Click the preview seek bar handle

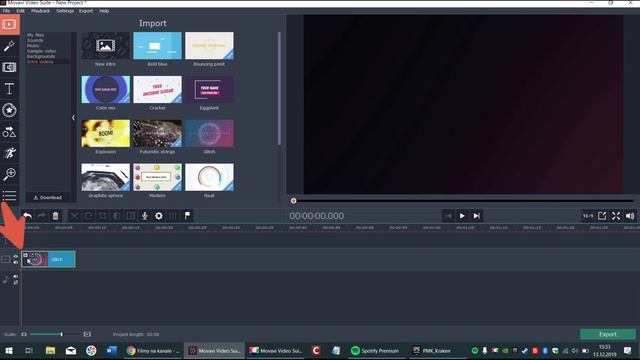pyautogui.click(x=293, y=201)
